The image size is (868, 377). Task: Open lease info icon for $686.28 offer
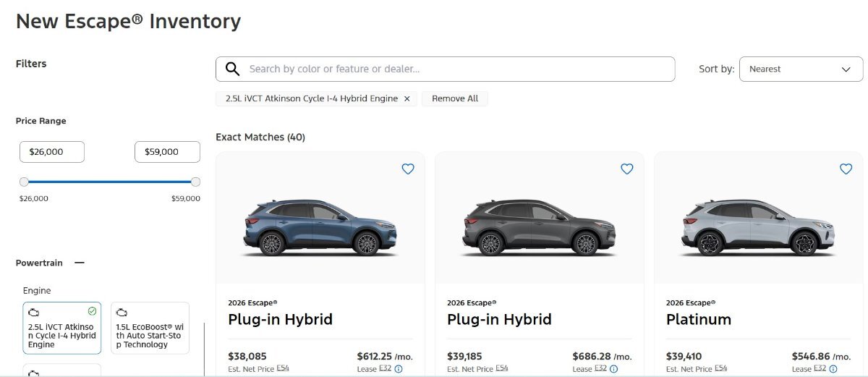[613, 369]
